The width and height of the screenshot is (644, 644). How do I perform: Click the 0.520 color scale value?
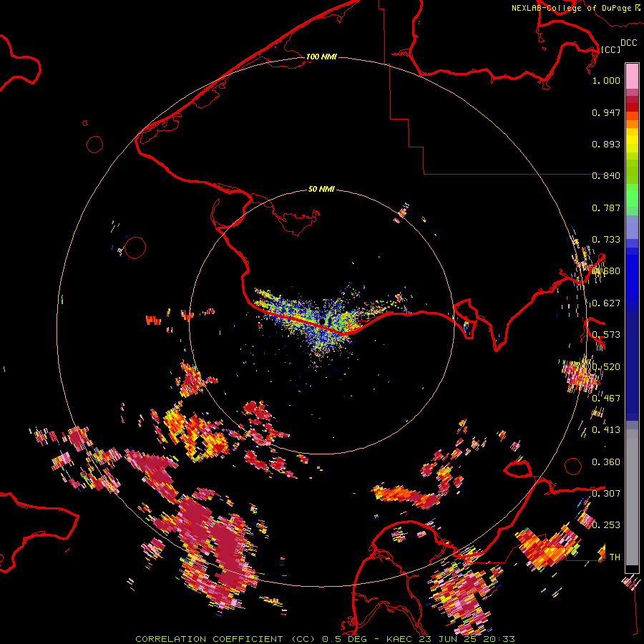(606, 367)
